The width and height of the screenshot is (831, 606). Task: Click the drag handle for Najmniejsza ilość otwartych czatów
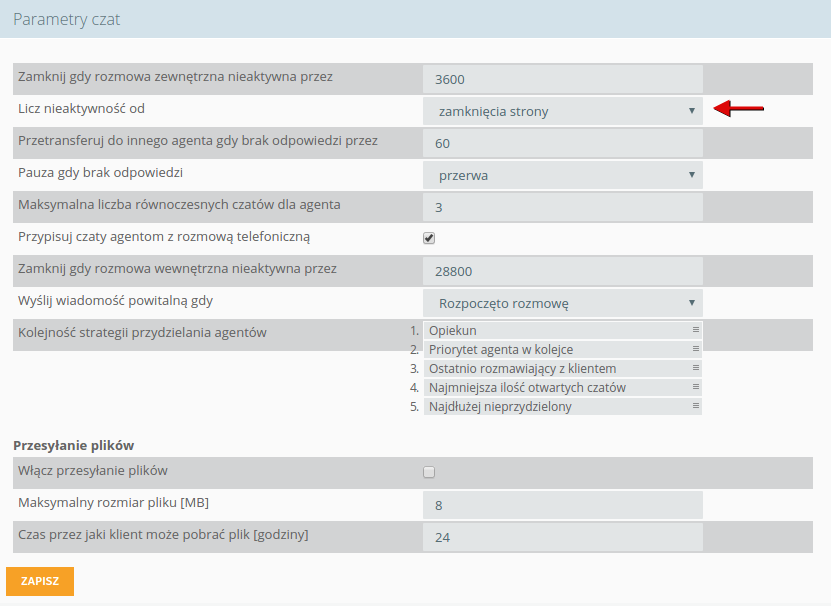(x=696, y=387)
